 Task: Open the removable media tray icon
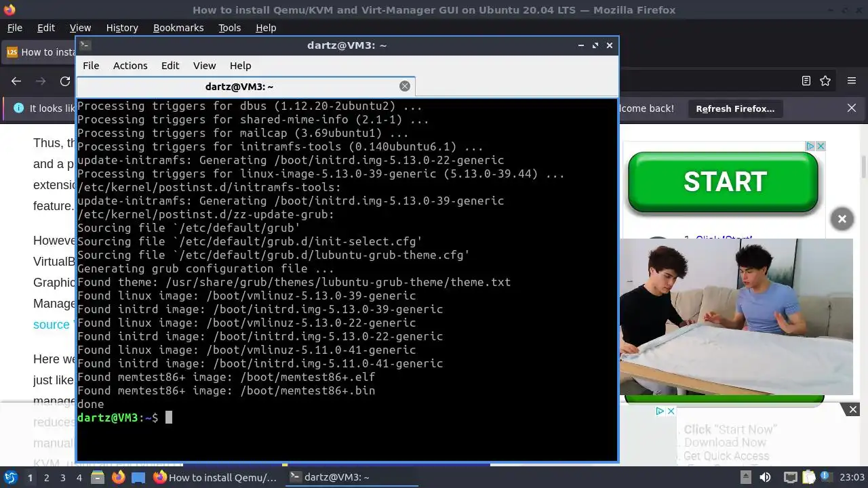tap(745, 477)
